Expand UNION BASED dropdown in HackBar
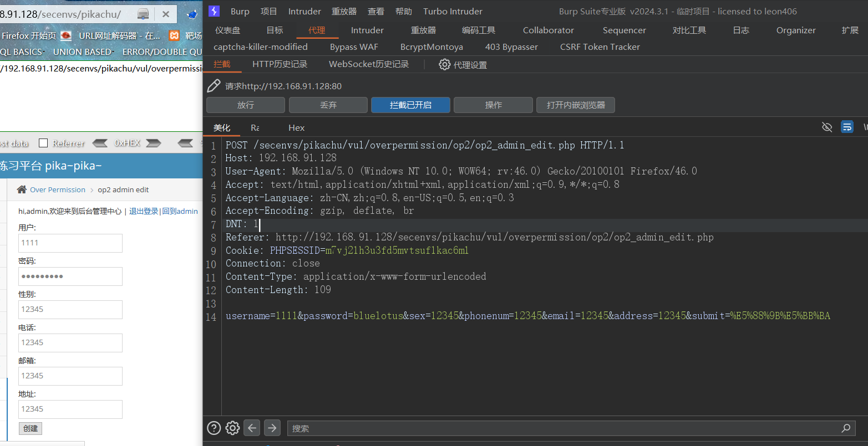The image size is (868, 446). coord(84,52)
